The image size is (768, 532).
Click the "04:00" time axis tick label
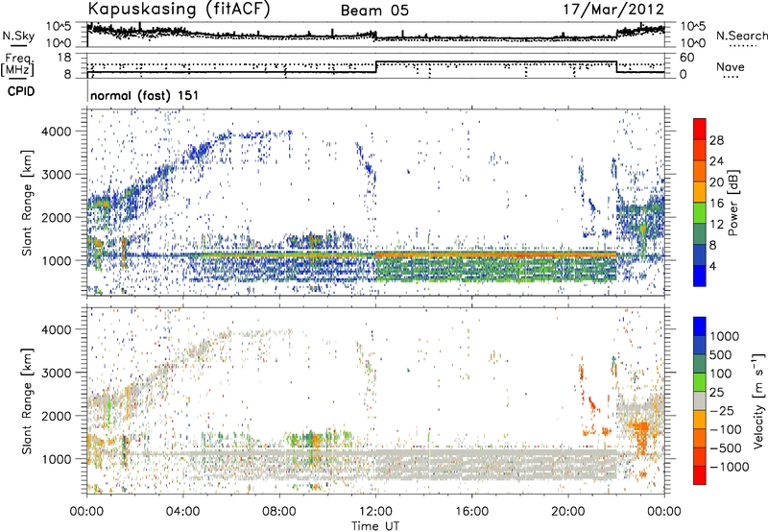pyautogui.click(x=183, y=512)
